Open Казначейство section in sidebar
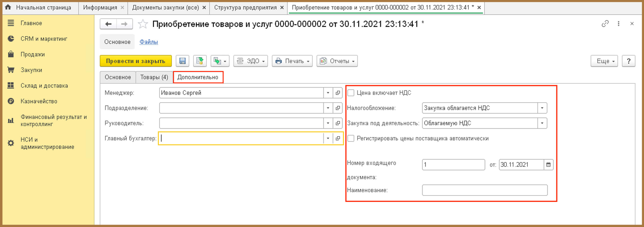 pyautogui.click(x=39, y=101)
